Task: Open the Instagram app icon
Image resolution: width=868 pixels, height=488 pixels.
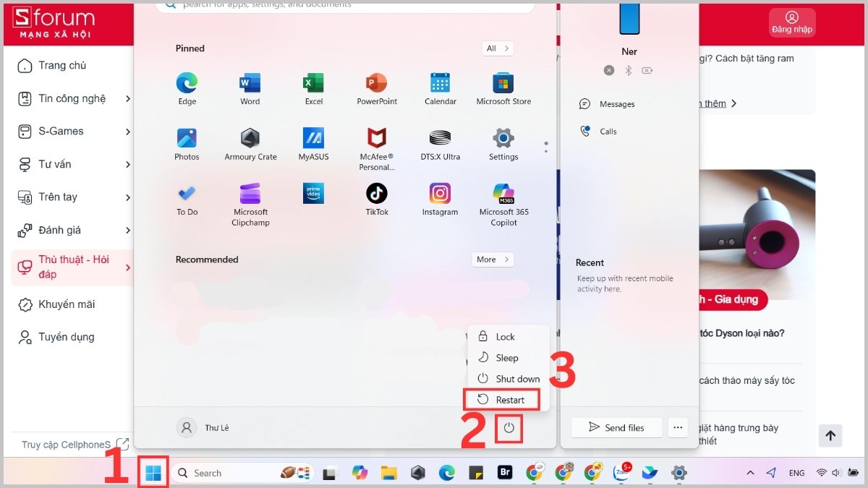Action: (x=440, y=200)
